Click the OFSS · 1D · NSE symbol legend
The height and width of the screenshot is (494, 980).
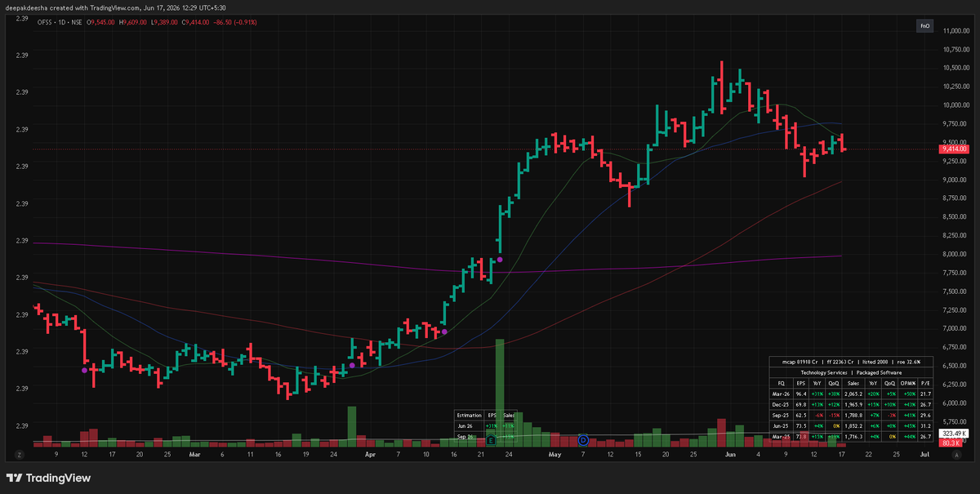60,22
